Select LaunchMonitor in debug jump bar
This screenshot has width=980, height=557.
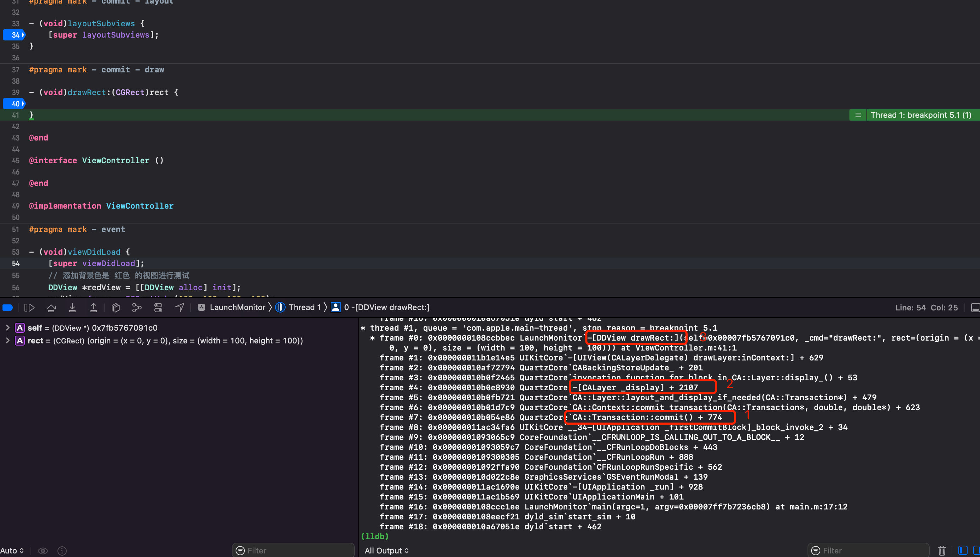pos(237,308)
